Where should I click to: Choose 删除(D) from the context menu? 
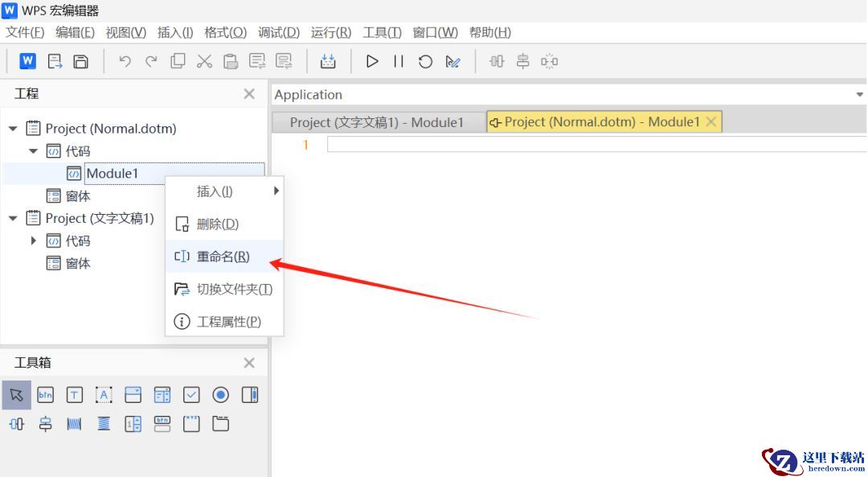tap(224, 224)
